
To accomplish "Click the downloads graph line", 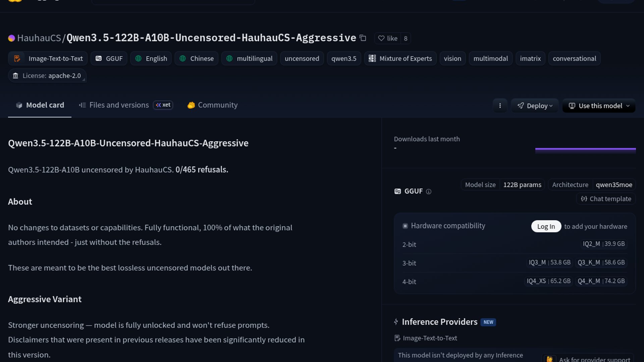I will point(585,149).
